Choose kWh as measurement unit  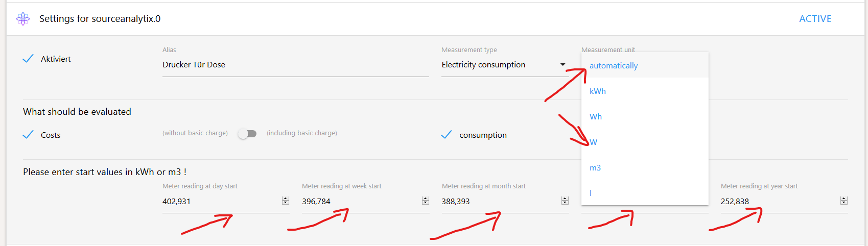click(x=598, y=91)
